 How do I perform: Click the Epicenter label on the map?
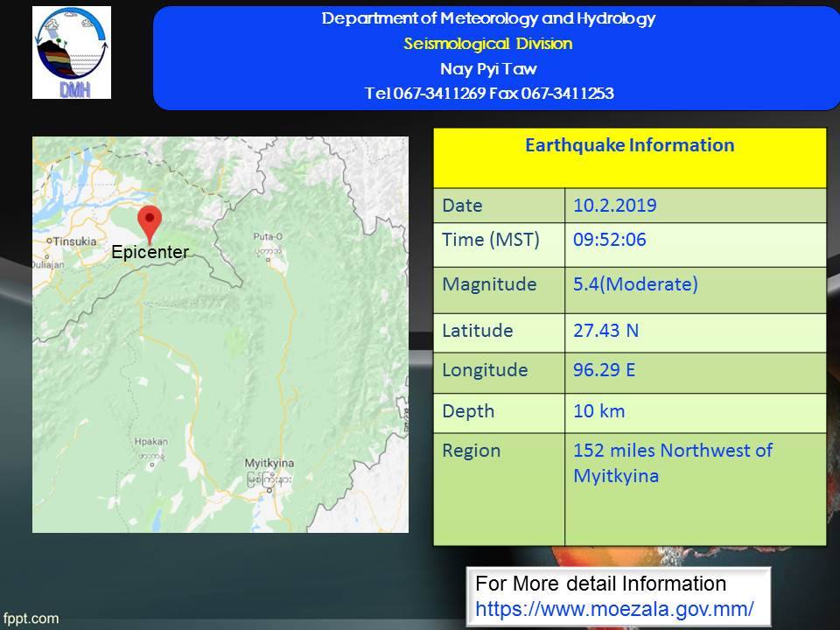pos(150,252)
